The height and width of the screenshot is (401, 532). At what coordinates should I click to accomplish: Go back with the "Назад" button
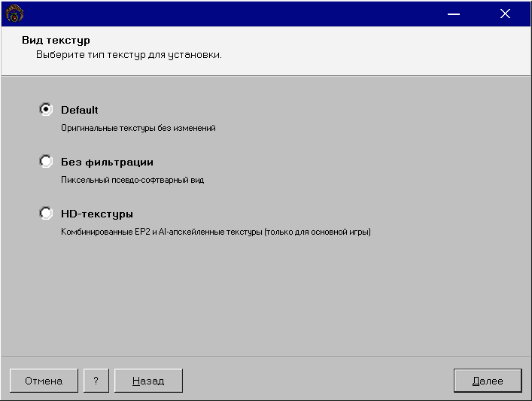pyautogui.click(x=148, y=381)
